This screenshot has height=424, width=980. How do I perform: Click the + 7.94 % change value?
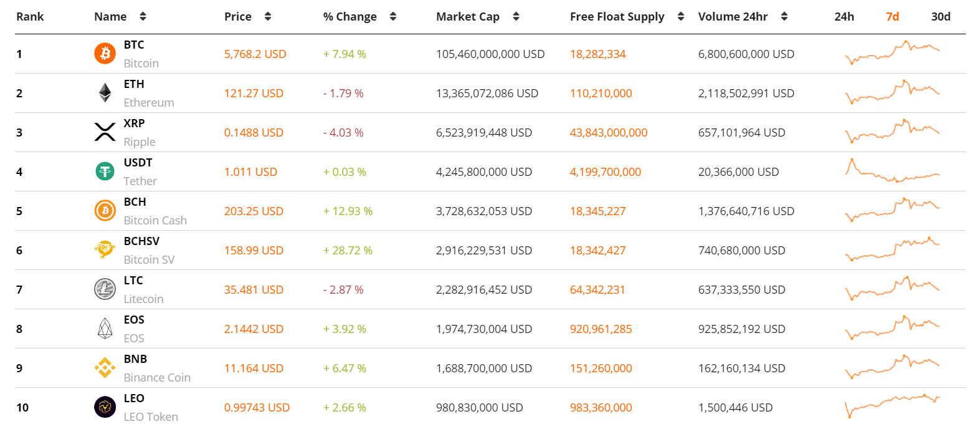(345, 54)
